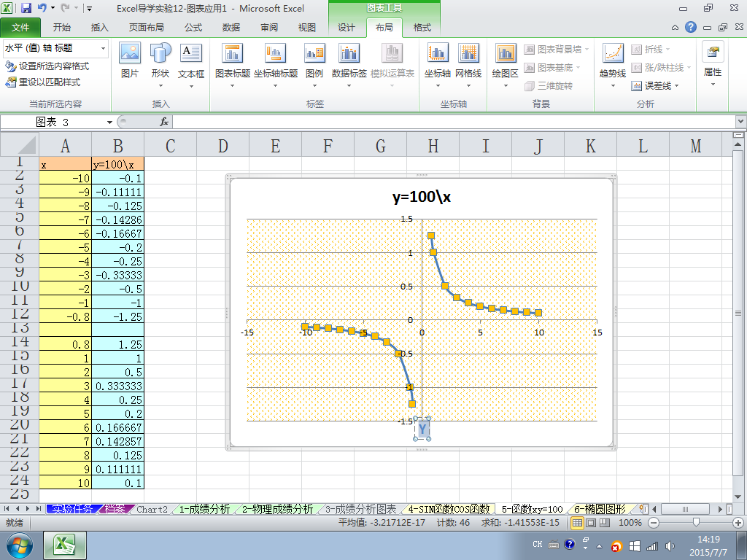Open the 形状 (Shapes) gallery
This screenshot has height=560, width=747.
click(160, 65)
